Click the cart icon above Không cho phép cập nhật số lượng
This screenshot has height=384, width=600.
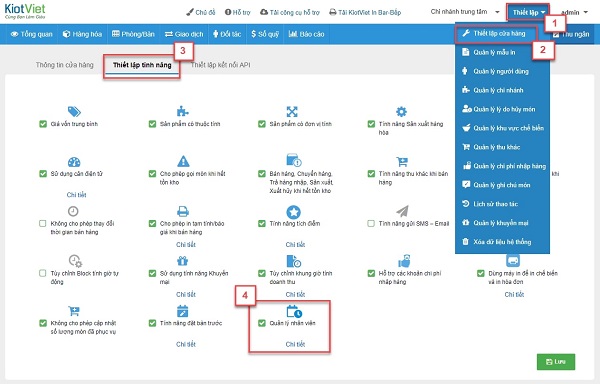pyautogui.click(x=73, y=311)
